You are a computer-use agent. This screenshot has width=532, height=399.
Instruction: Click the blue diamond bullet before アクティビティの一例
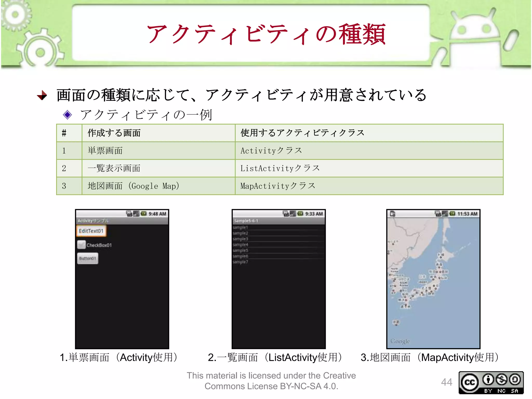[x=68, y=115]
